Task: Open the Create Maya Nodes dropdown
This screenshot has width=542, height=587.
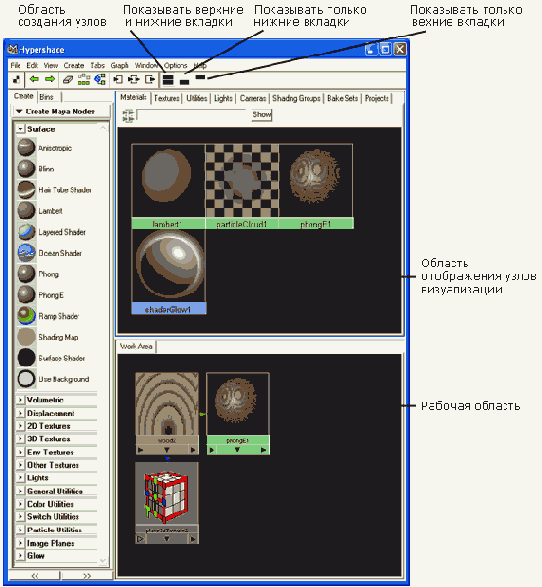Action: (61, 111)
